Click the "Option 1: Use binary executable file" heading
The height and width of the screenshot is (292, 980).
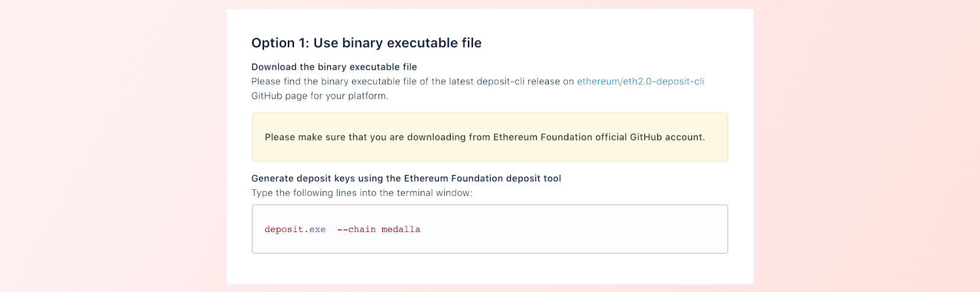(x=366, y=43)
